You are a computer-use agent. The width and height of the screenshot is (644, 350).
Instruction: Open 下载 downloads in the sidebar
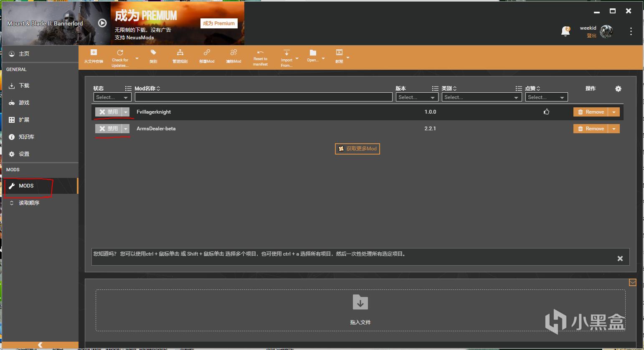tap(40, 86)
